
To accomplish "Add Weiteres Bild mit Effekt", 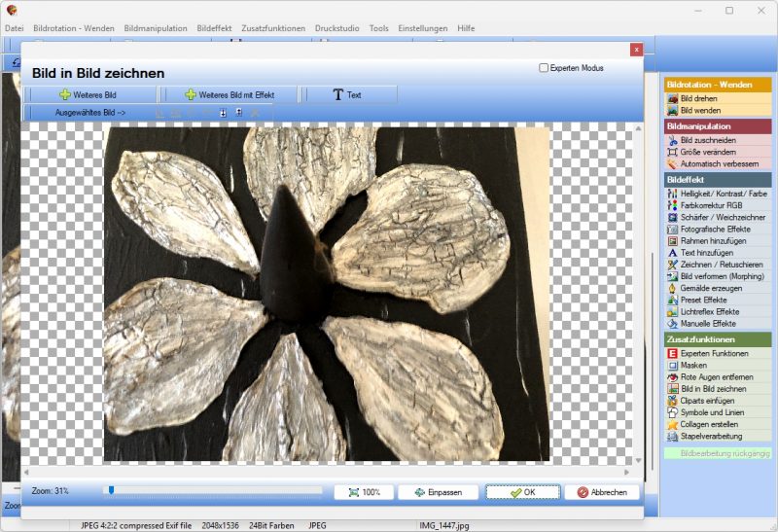I will coord(229,94).
